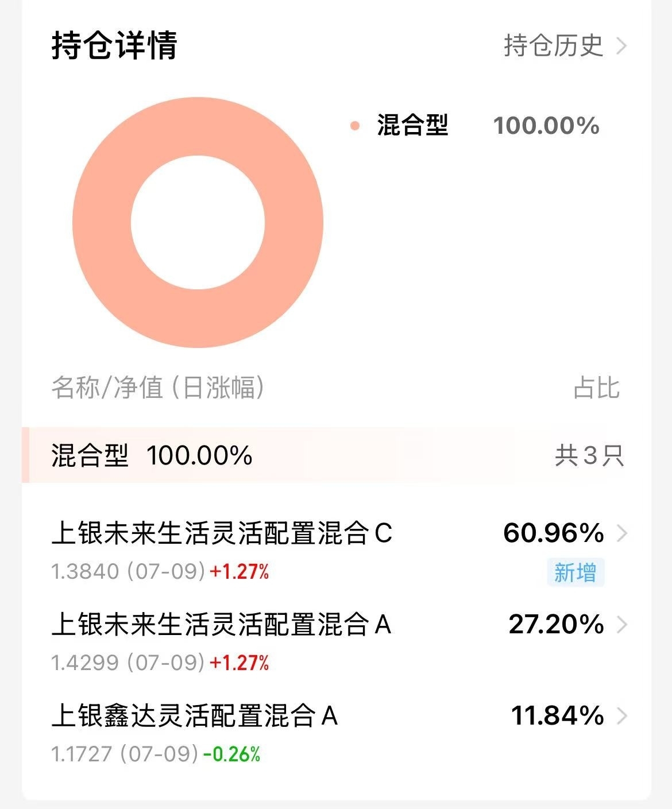Click chevron arrow next to 持仓历史

click(621, 46)
